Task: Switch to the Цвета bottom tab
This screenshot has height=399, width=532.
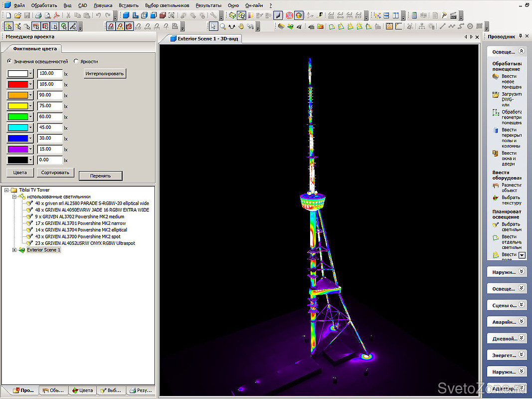Action: click(82, 391)
